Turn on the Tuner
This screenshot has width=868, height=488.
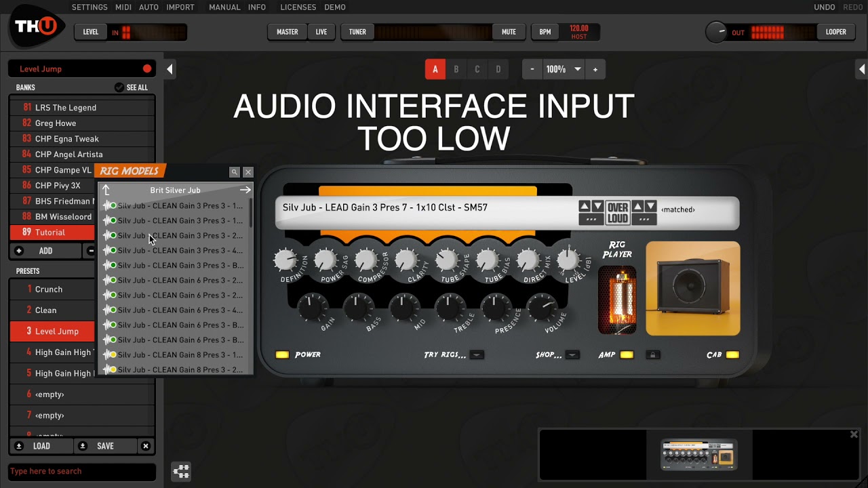click(x=357, y=32)
